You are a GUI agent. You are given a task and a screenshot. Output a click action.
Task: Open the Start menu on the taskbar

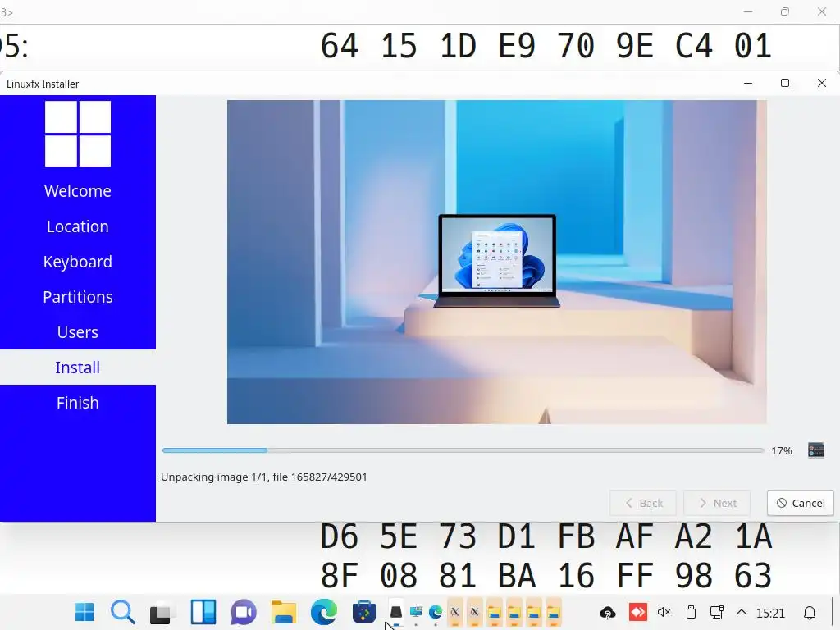point(84,612)
